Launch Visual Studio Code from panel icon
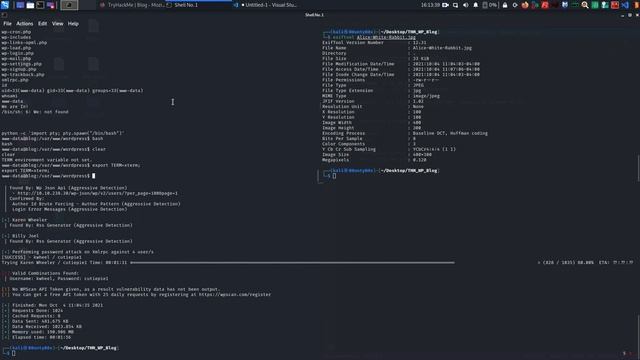This screenshot has height=360, width=640. click(625, 5)
